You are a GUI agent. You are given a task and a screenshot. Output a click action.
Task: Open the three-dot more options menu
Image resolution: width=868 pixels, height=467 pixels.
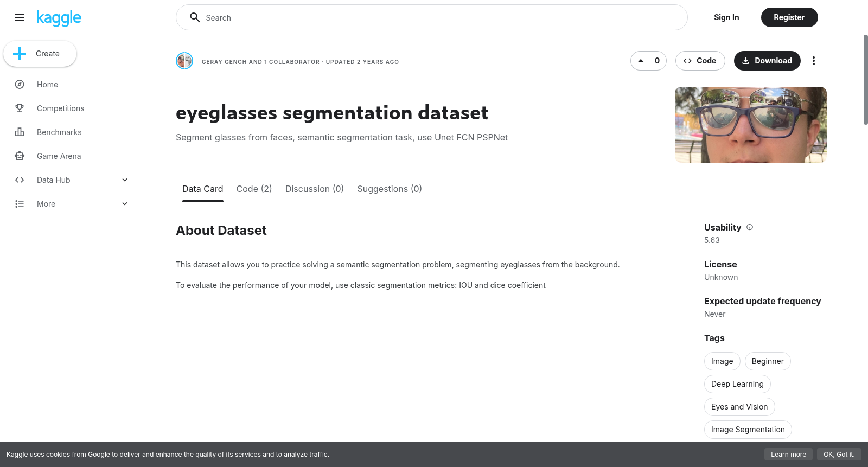click(x=813, y=61)
